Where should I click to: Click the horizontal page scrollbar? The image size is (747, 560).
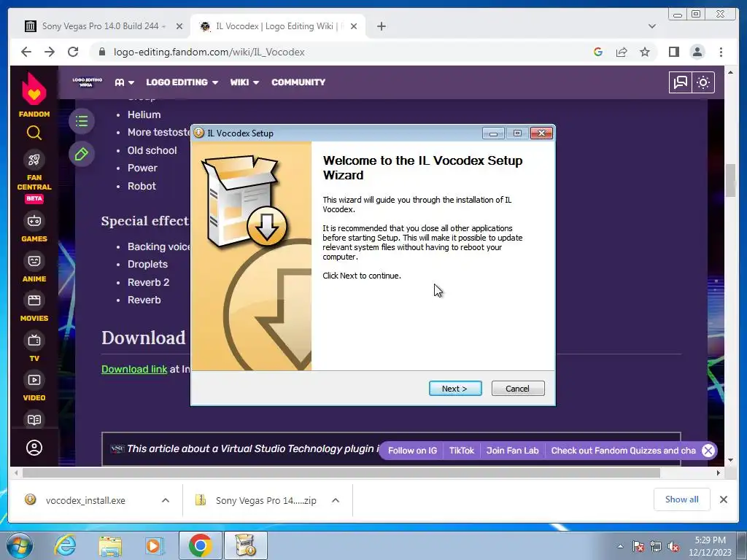click(x=341, y=472)
